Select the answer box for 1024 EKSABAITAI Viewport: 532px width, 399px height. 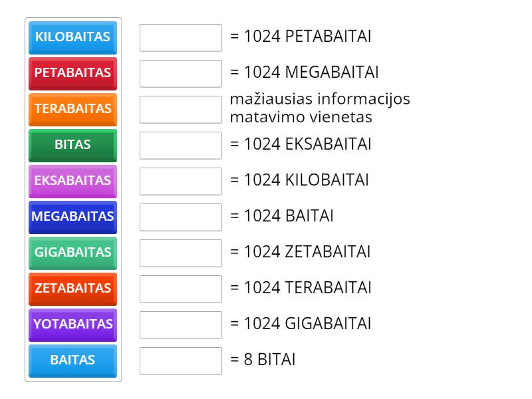[180, 146]
